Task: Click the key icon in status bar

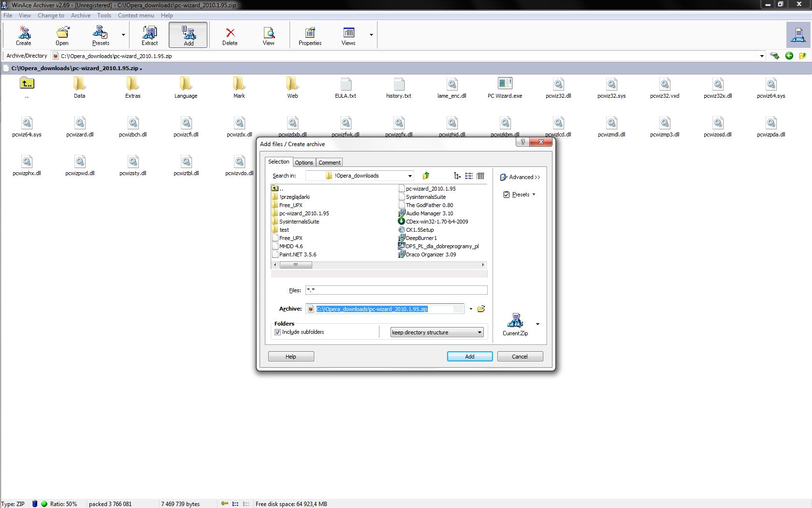Action: point(225,504)
